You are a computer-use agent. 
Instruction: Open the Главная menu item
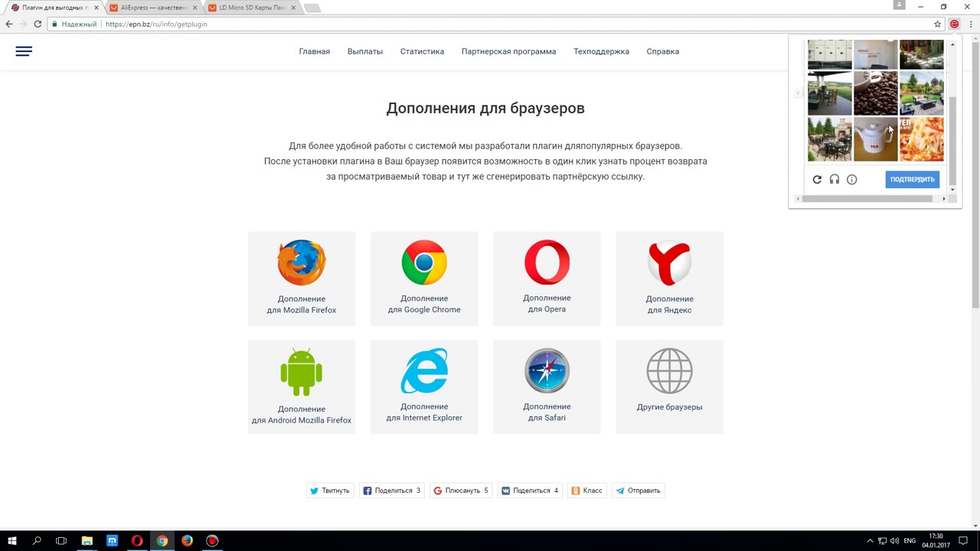pyautogui.click(x=315, y=51)
